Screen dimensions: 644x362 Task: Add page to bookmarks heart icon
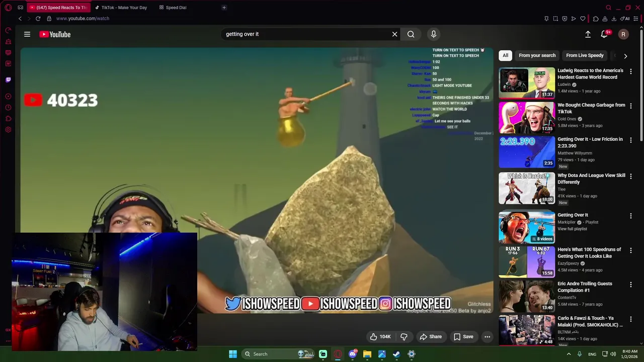583,19
